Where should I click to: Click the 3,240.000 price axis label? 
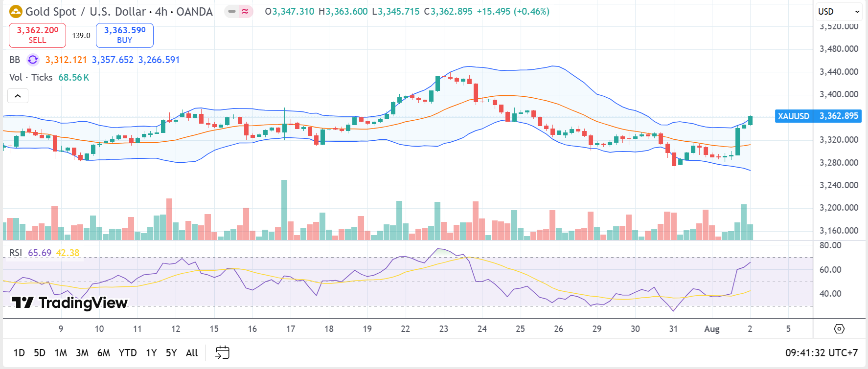(x=839, y=185)
